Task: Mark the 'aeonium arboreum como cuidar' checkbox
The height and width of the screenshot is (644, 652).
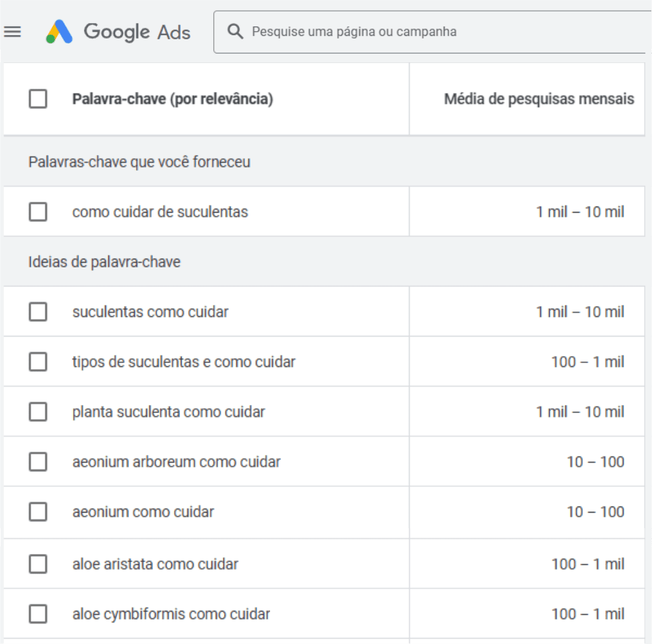Action: click(x=38, y=462)
